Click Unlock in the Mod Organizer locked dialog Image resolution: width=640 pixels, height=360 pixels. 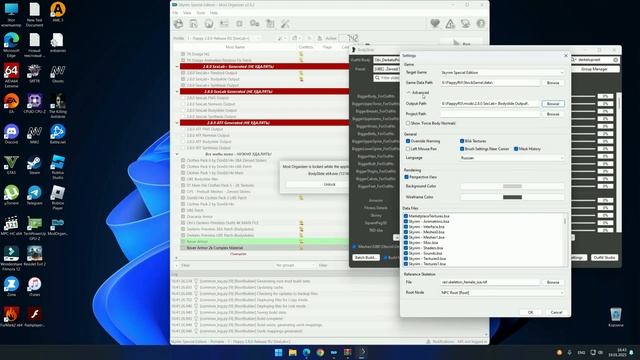pyautogui.click(x=329, y=184)
